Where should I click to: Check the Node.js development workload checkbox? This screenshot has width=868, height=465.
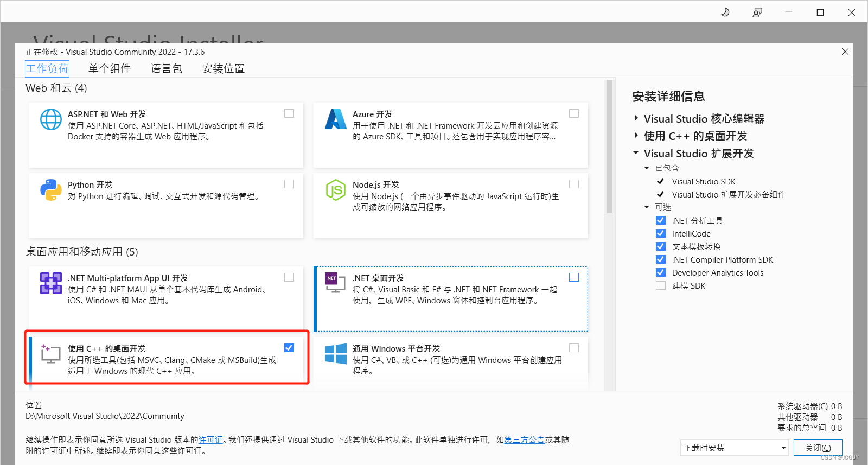pyautogui.click(x=574, y=184)
